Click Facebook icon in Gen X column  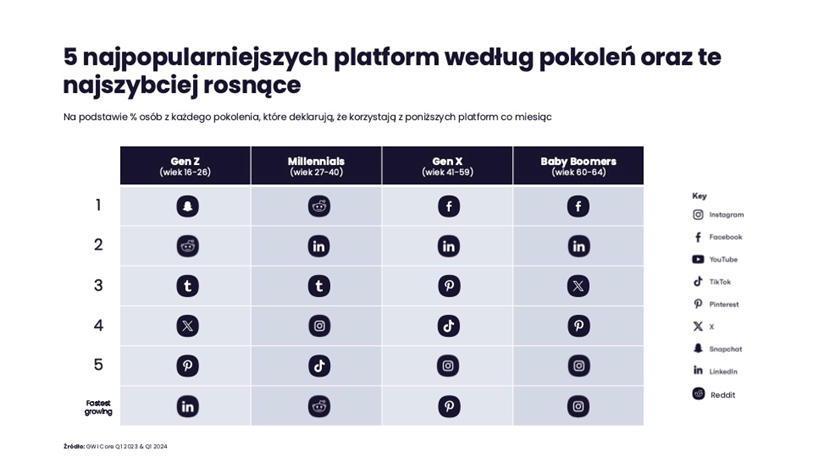[448, 207]
